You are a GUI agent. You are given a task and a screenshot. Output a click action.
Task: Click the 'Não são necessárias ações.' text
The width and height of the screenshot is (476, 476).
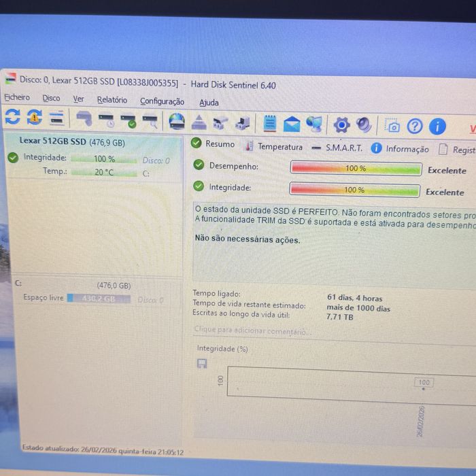pos(248,239)
